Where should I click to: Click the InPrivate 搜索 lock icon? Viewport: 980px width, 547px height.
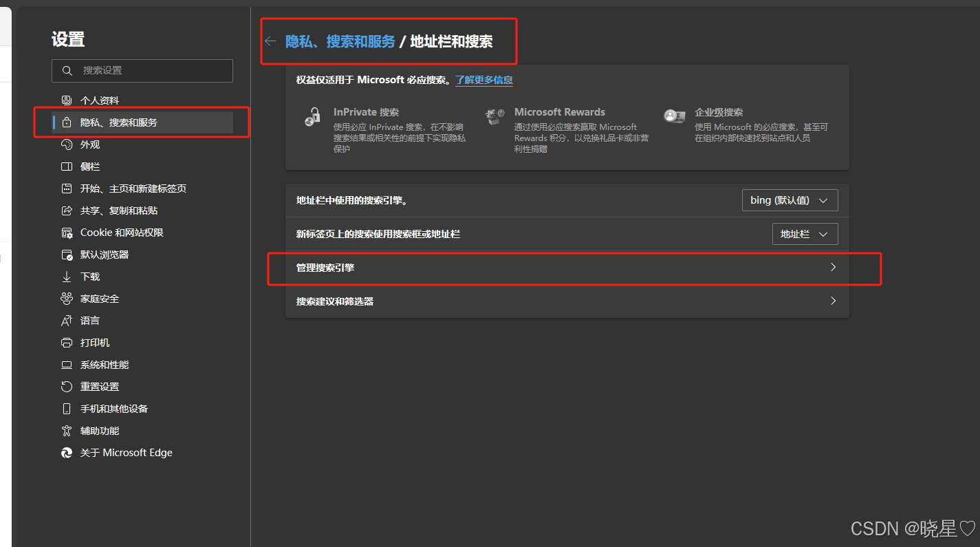(x=313, y=117)
